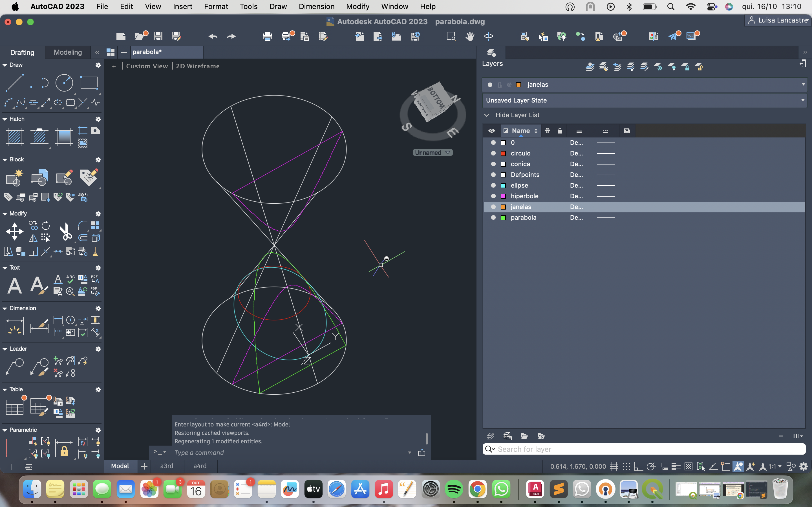Image resolution: width=812 pixels, height=507 pixels.
Task: Select the Line tool in Draw panel
Action: click(x=14, y=83)
